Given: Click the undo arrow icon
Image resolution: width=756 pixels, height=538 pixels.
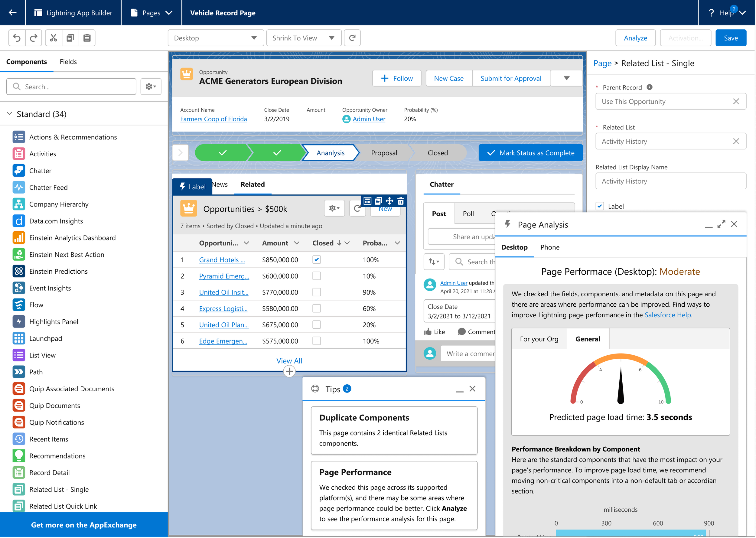Looking at the screenshot, I should [x=17, y=38].
